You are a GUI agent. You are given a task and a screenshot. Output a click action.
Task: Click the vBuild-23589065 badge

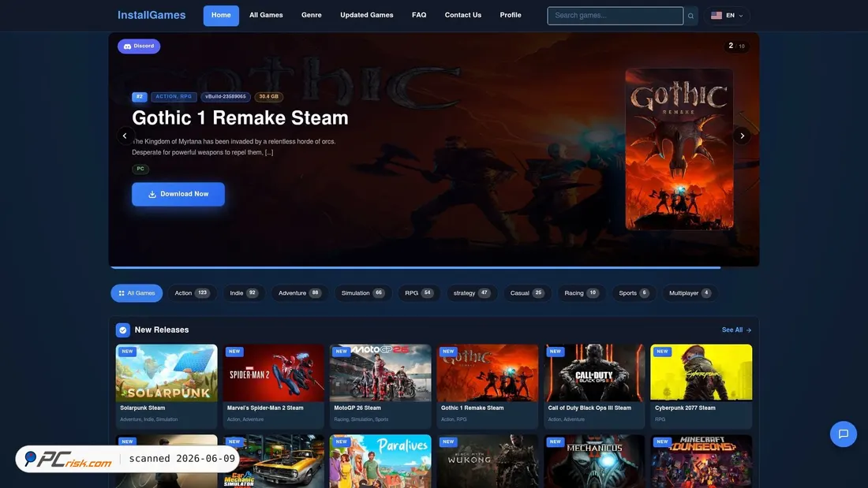point(226,97)
